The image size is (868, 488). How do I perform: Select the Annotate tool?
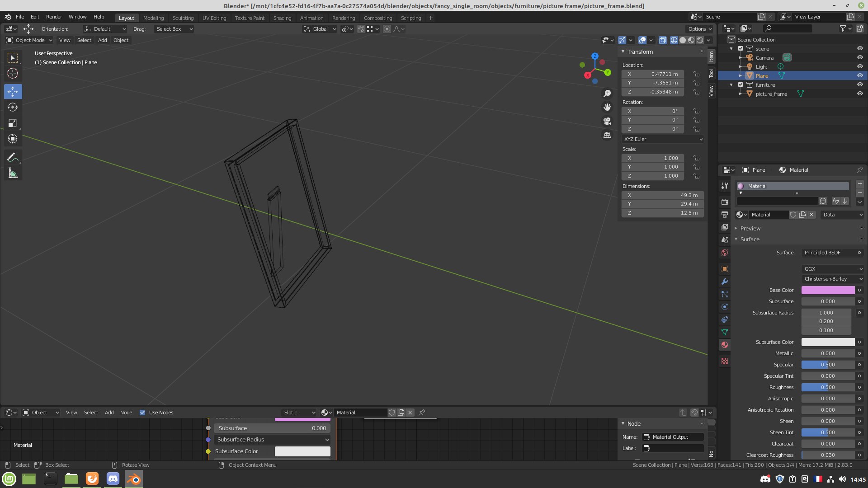(x=13, y=157)
